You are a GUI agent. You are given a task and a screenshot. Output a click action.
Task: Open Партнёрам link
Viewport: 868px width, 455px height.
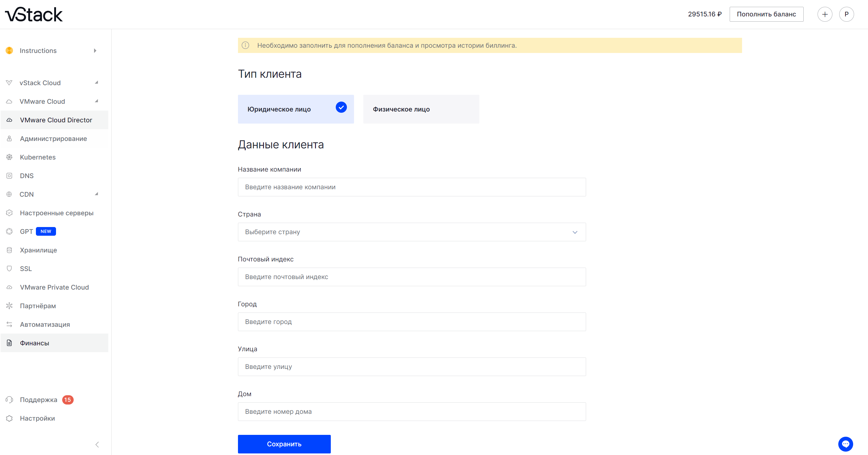point(54,306)
